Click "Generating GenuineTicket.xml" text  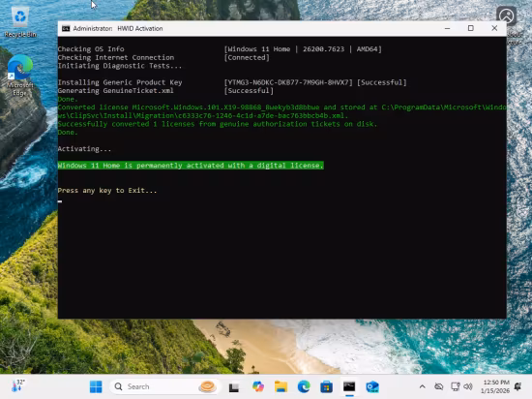coord(116,91)
